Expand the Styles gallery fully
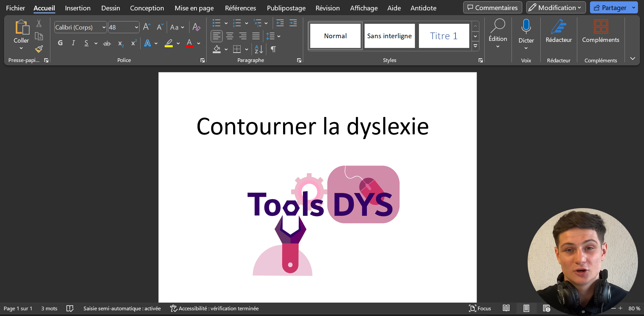This screenshot has height=316, width=644. point(475,46)
